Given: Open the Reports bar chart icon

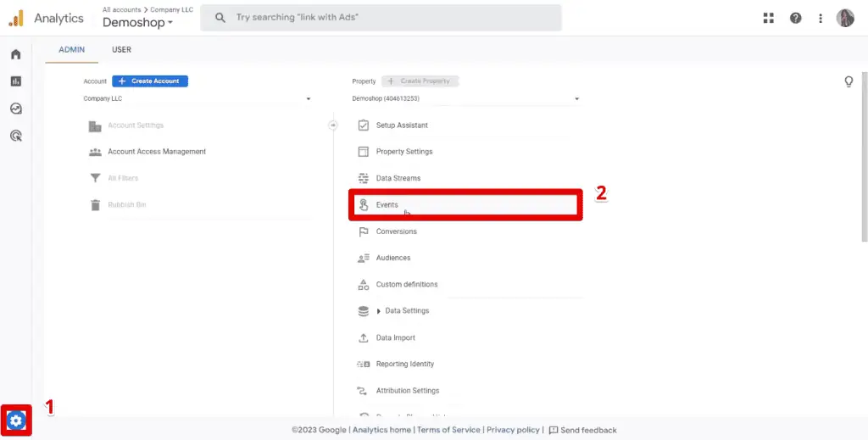Looking at the screenshot, I should point(15,81).
